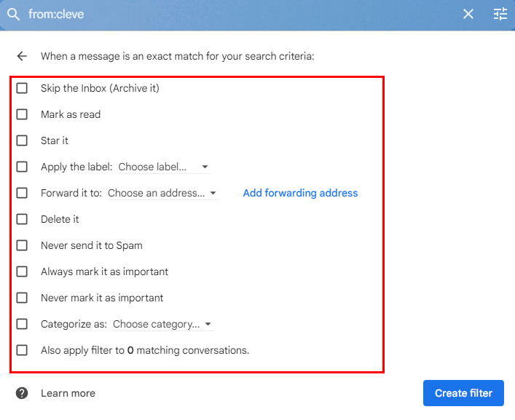Open search options slider icon
Viewport: 515px width, 420px height.
[x=500, y=15]
